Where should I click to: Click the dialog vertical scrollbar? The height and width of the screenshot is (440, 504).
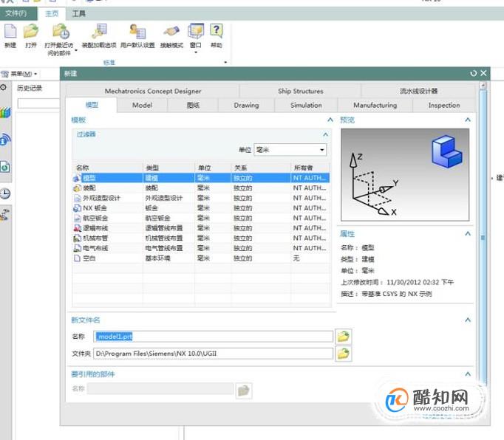[483, 238]
